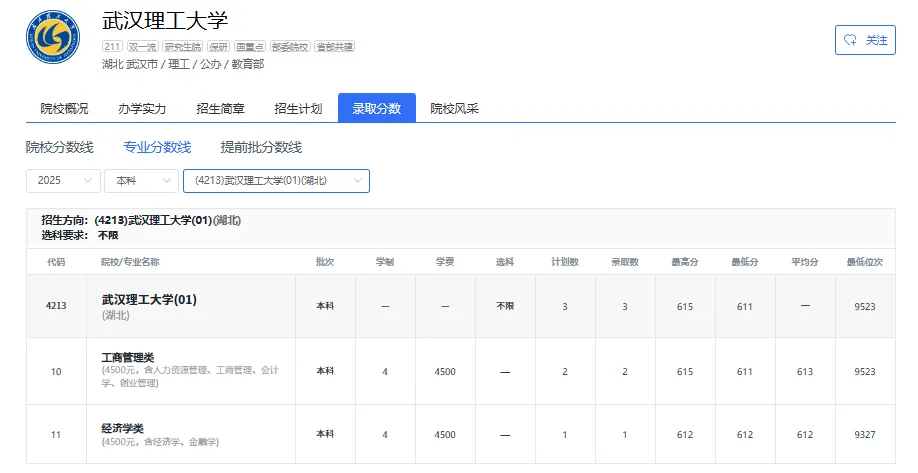
Task: Click the heart icon in 关注 button
Action: tap(850, 40)
